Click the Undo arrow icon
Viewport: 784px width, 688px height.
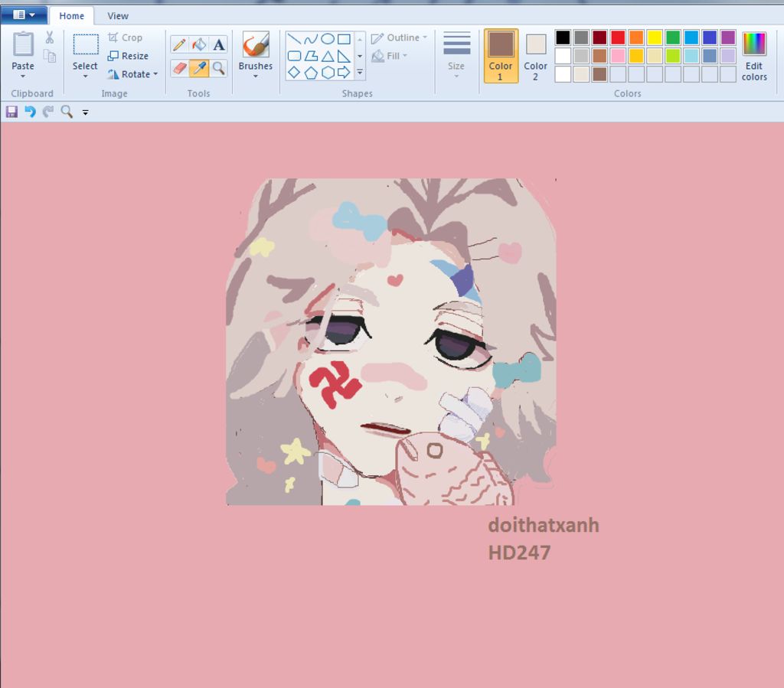[30, 112]
